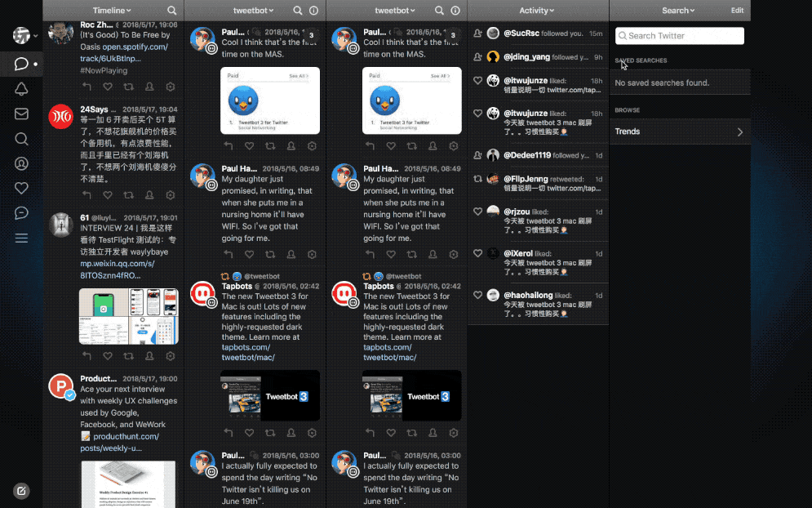The height and width of the screenshot is (508, 812).
Task: Open Mentions bell icon in the sidebar
Action: tap(21, 89)
